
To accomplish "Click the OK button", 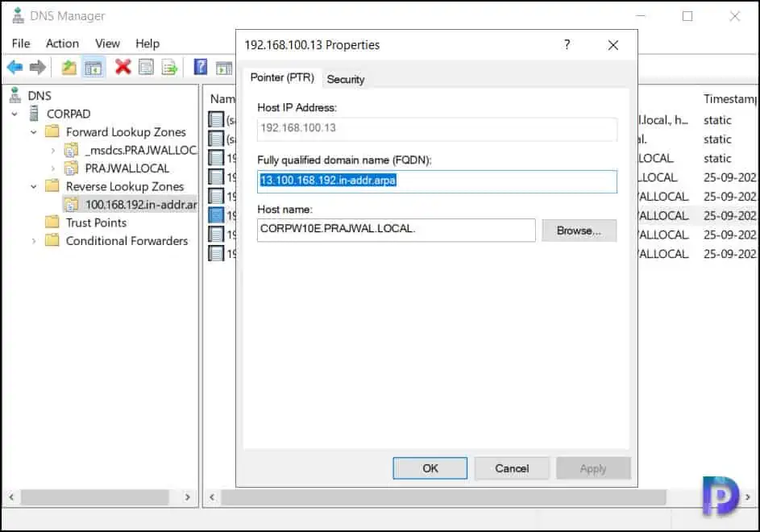I will coord(430,468).
